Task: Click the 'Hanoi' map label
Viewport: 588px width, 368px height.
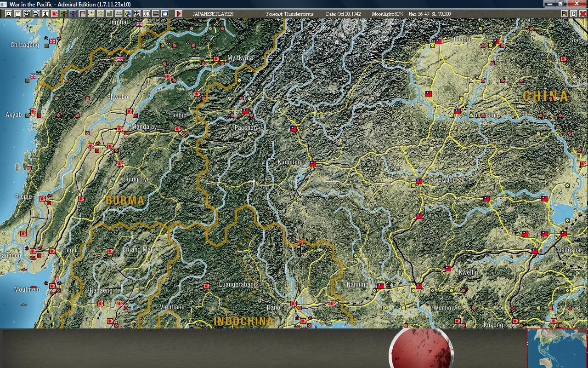Action: coord(274,308)
